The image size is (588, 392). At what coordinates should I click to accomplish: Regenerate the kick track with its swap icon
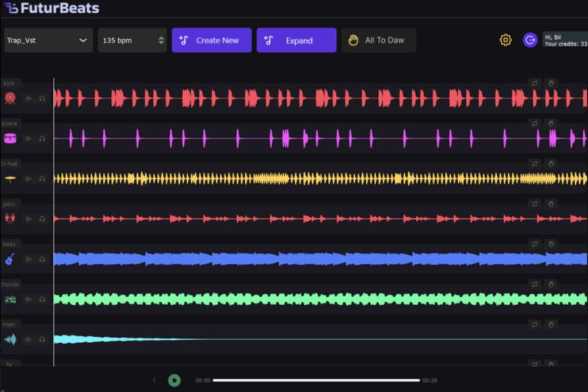535,83
